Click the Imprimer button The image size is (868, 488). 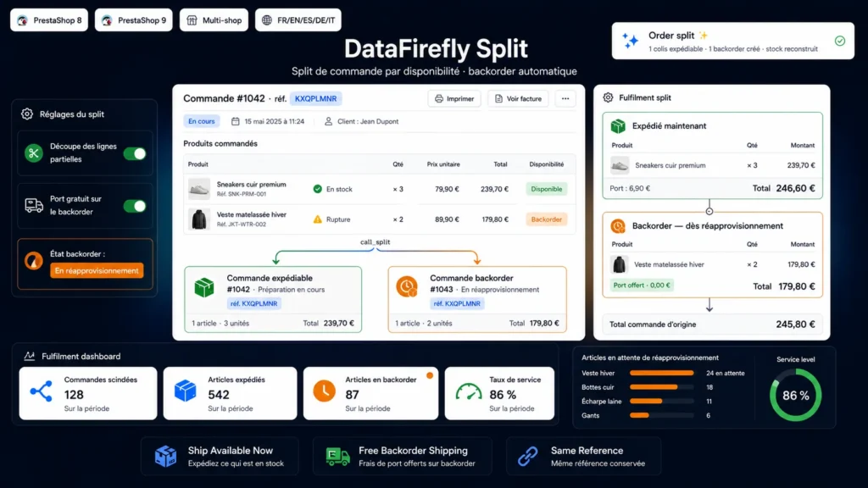point(454,98)
